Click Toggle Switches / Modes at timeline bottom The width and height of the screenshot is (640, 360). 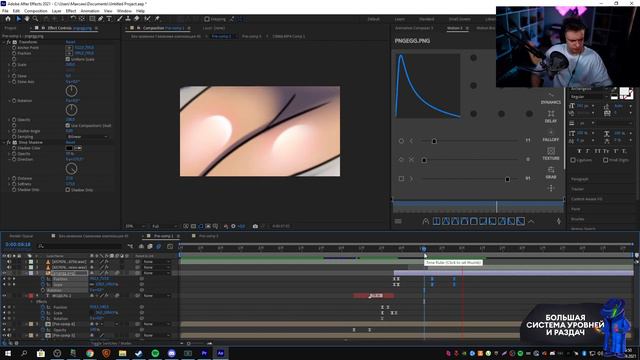point(111,344)
